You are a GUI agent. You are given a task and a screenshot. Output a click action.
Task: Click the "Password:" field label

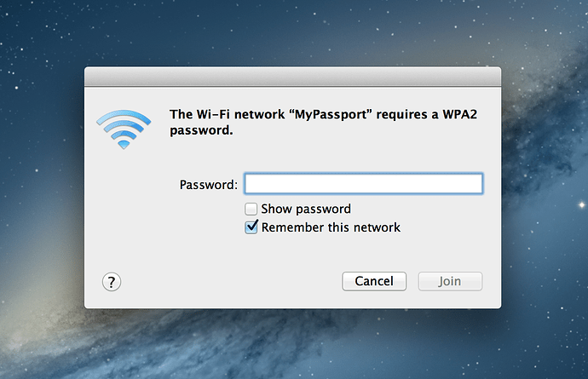coord(209,185)
